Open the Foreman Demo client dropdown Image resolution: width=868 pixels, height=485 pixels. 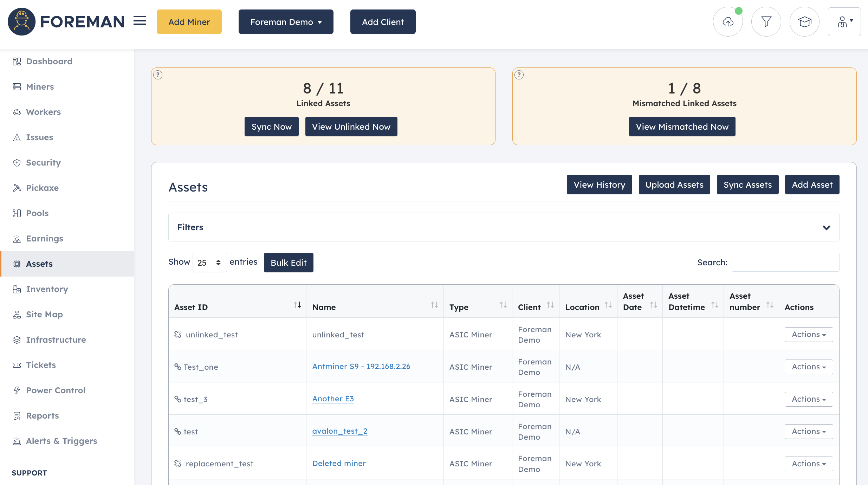click(286, 22)
